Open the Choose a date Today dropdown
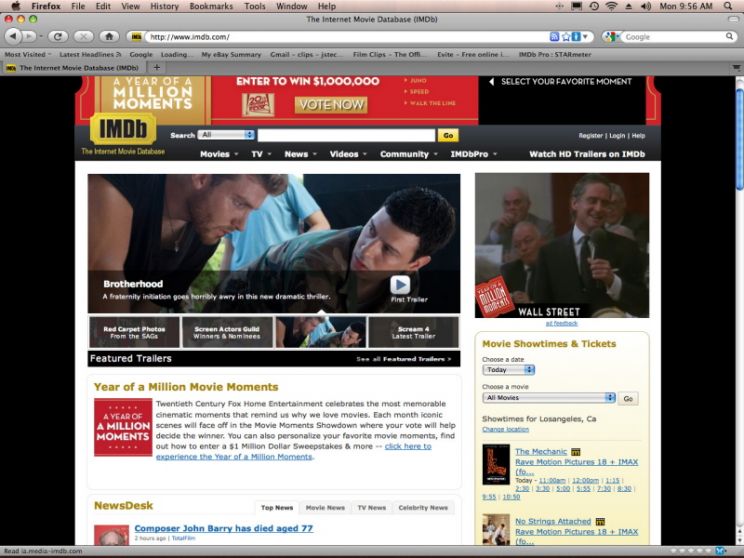The height and width of the screenshot is (558, 744). click(509, 370)
